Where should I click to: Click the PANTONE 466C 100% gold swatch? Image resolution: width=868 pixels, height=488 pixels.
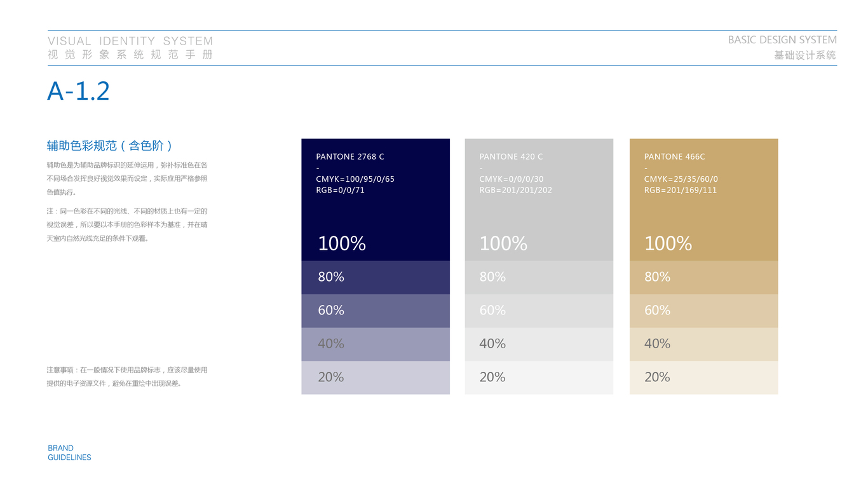(x=703, y=200)
